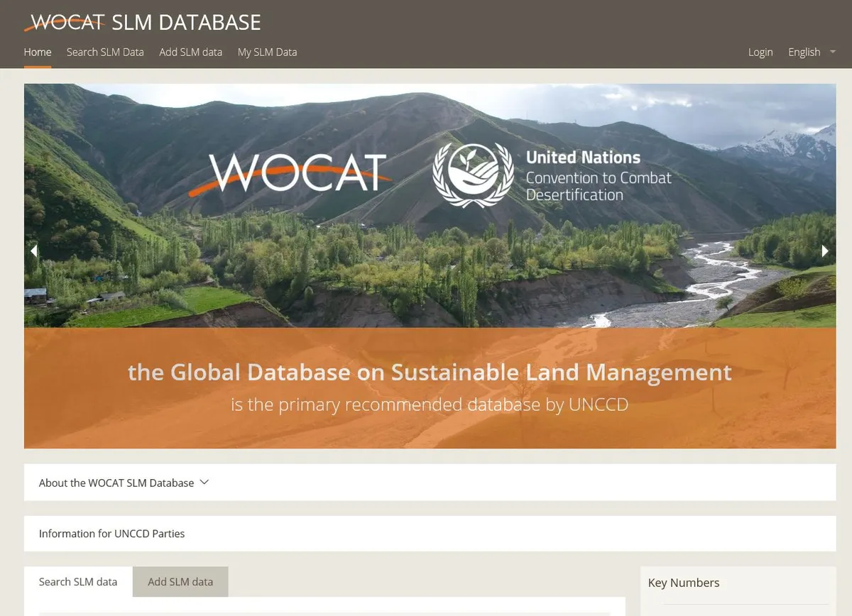Switch to the Add SLM data tab
The image size is (852, 616).
pos(180,582)
